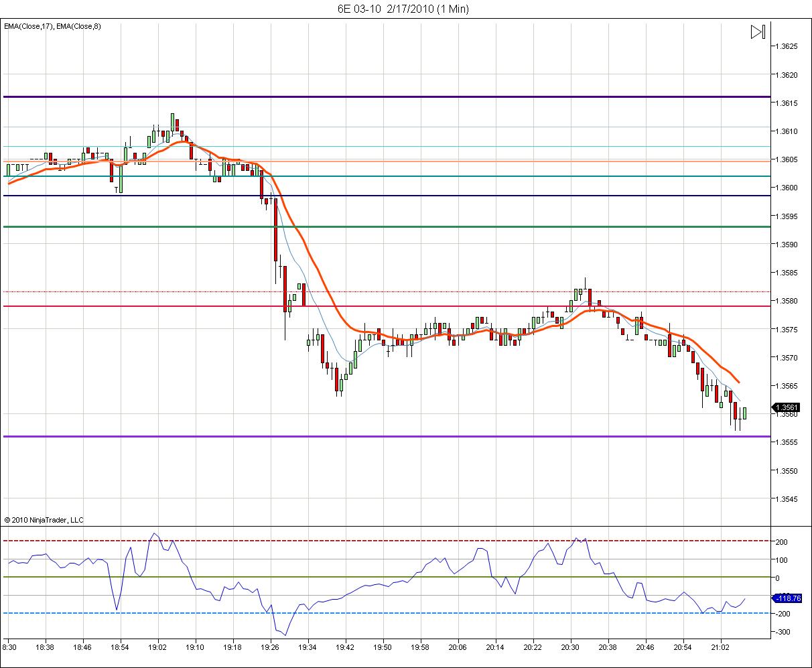Click the 1.3565 price axis label
The image size is (812, 668).
[787, 386]
